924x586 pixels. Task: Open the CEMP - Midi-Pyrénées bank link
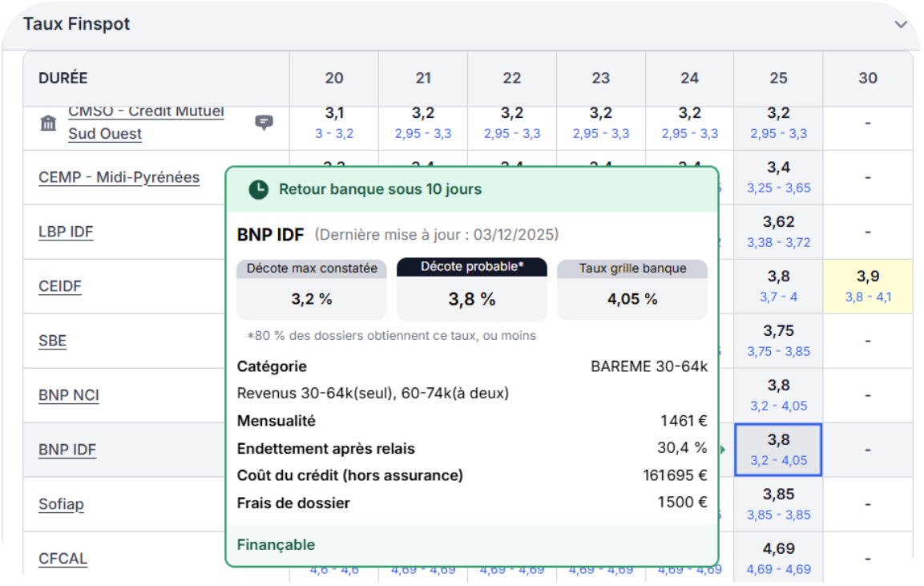[x=119, y=177]
